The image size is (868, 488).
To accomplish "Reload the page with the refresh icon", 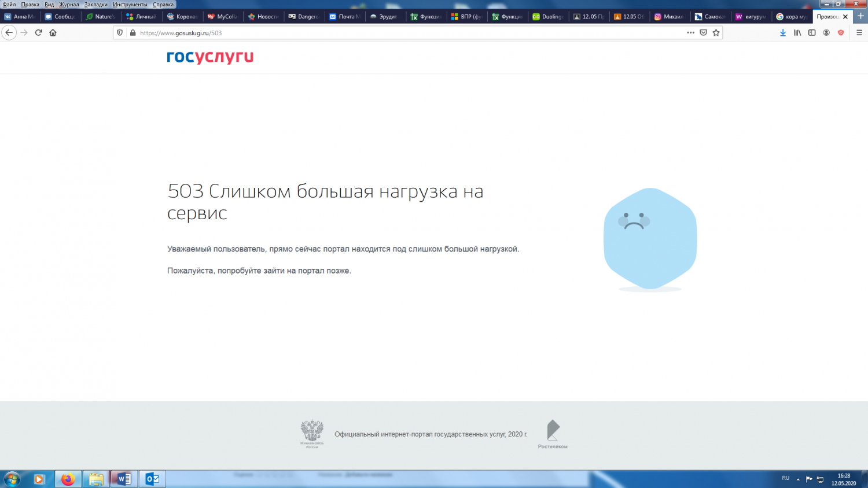I will [38, 33].
